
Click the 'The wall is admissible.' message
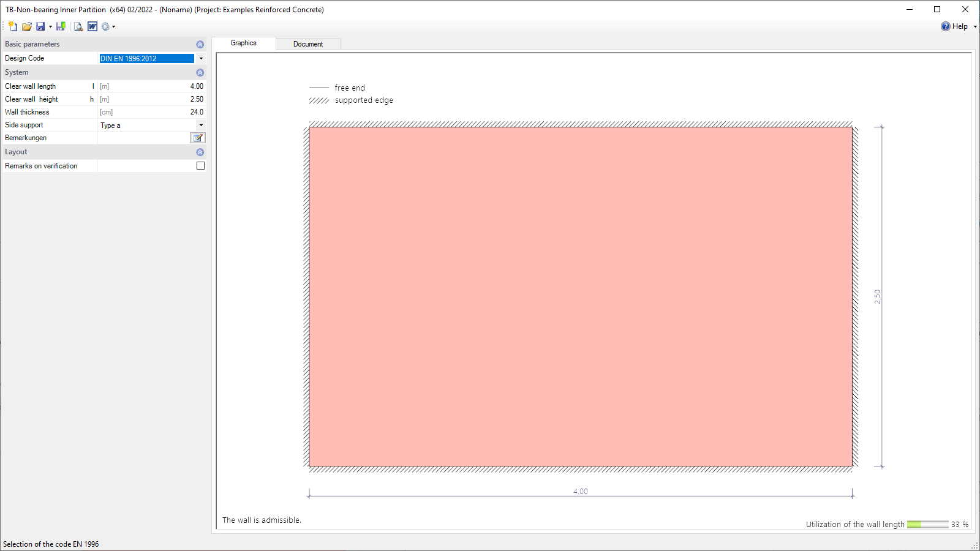coord(262,520)
